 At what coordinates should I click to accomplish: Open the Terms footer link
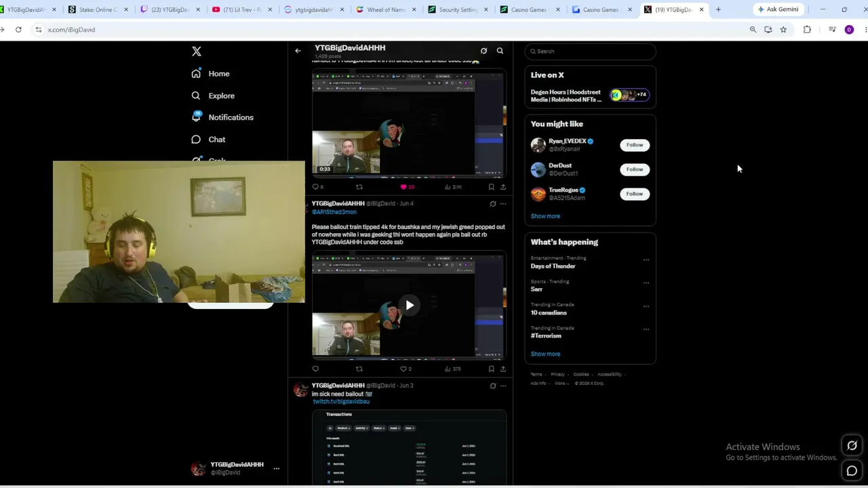tap(536, 374)
